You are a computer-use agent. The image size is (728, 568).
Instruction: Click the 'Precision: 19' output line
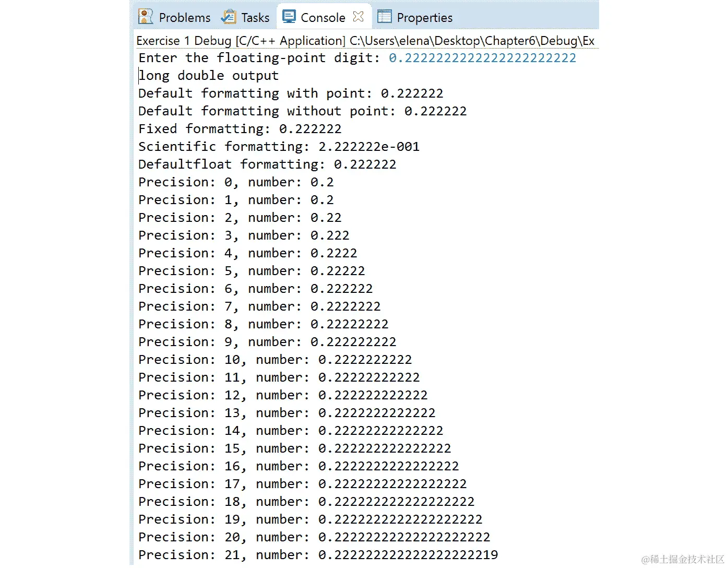point(311,519)
